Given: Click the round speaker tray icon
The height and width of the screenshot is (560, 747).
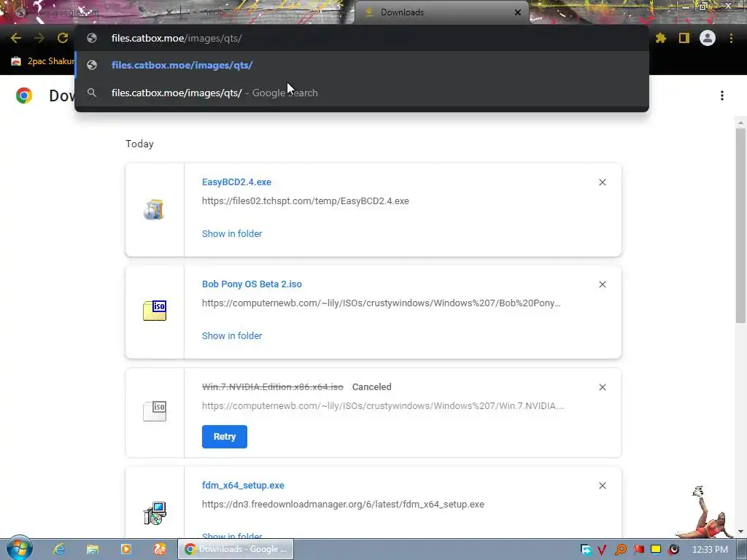Looking at the screenshot, I should [674, 550].
